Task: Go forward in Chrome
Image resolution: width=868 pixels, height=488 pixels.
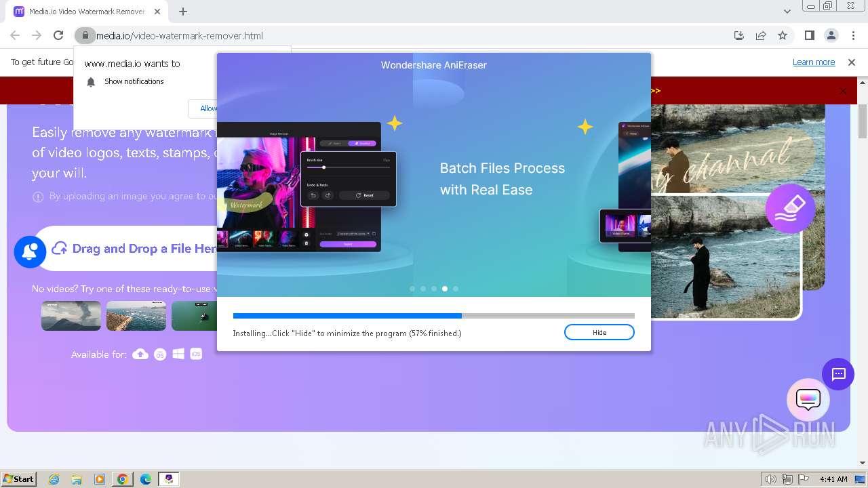Action: coord(37,35)
